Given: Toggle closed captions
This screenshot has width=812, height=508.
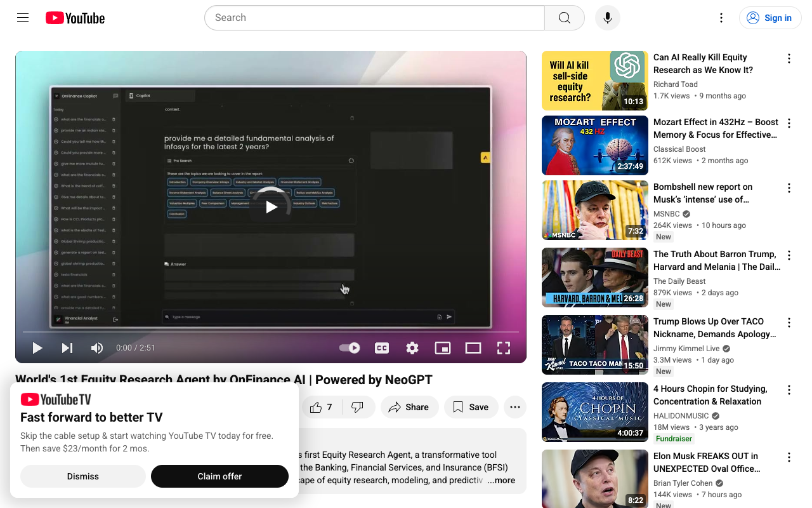Looking at the screenshot, I should (382, 347).
